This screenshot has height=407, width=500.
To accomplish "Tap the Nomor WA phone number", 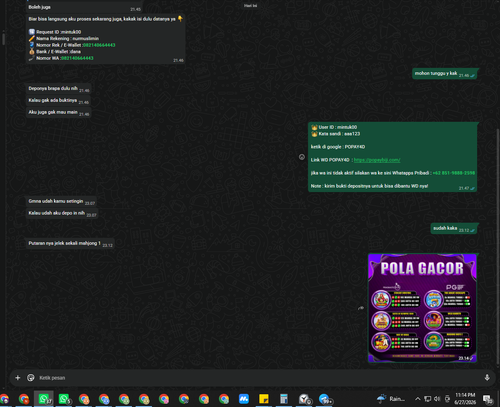I will (x=77, y=58).
